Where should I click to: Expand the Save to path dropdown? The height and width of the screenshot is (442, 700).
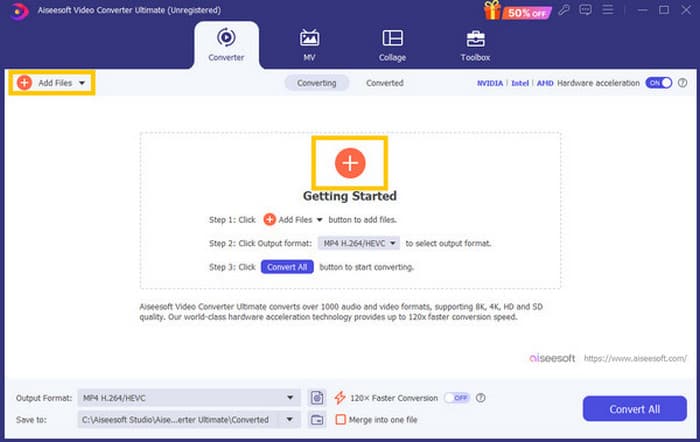click(x=291, y=420)
